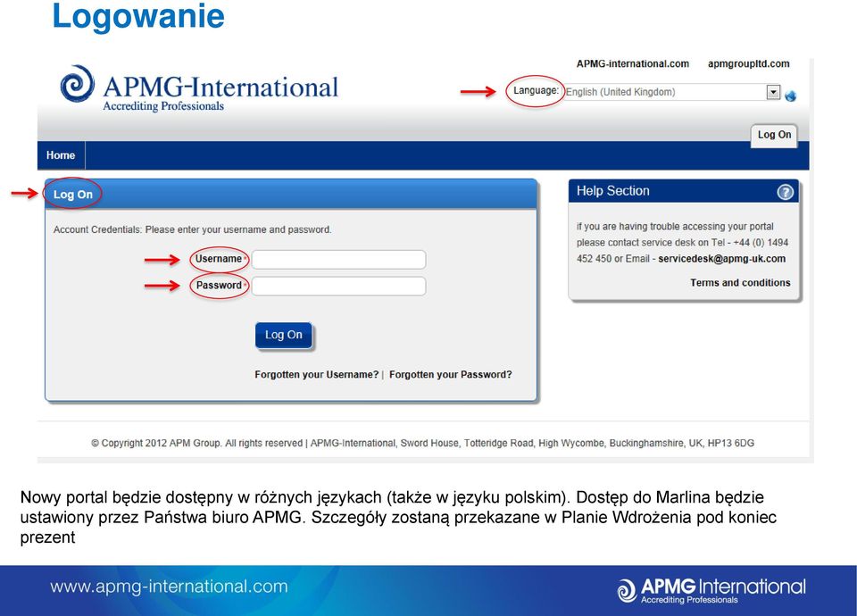Open the Help Section question mark icon

click(x=785, y=192)
